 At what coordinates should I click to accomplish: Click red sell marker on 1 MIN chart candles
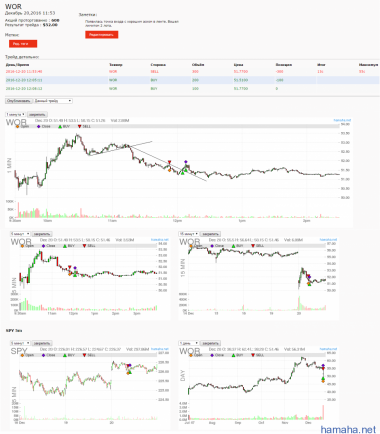point(169,162)
